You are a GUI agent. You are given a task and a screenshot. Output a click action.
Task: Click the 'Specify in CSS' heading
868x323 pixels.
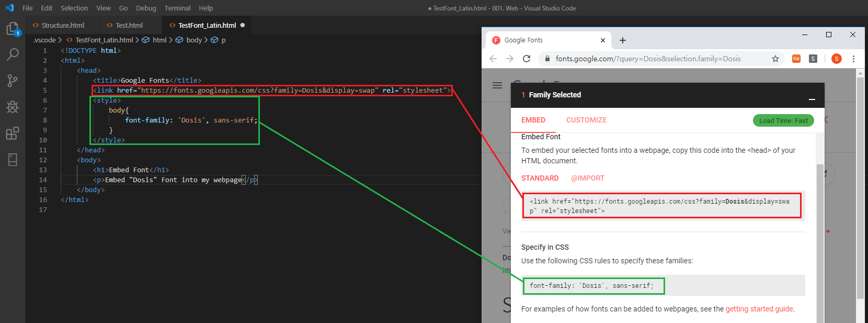545,247
